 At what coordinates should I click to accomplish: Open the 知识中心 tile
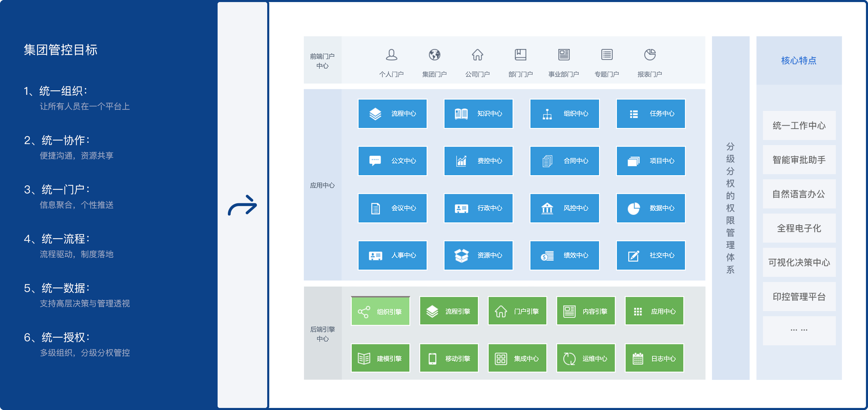478,114
